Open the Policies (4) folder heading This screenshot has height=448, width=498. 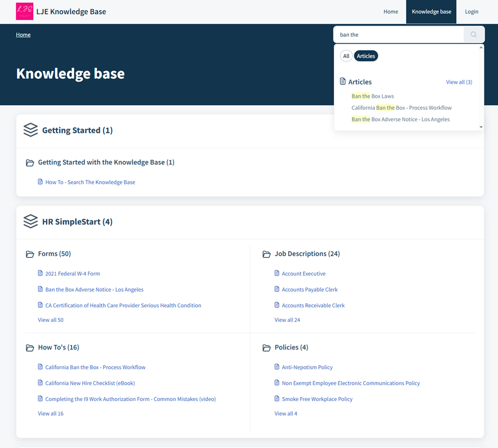click(291, 347)
